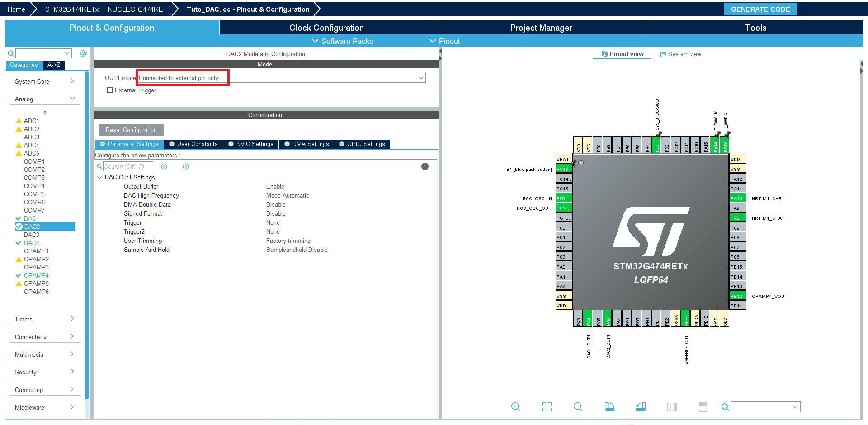Select pin PB3 on the chip top edge
The height and width of the screenshot is (425, 868).
tap(656, 145)
